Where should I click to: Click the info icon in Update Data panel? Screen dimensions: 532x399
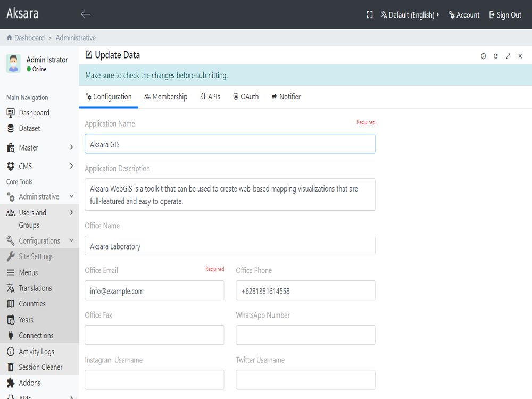484,56
